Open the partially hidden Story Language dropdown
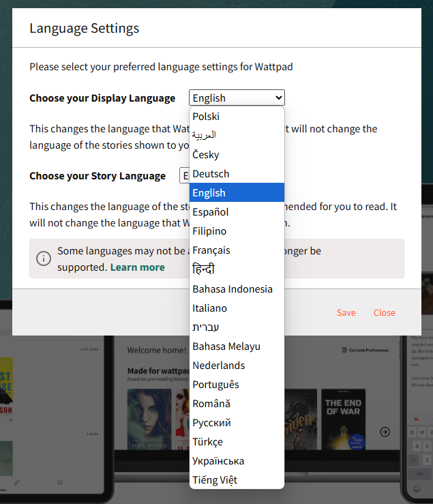This screenshot has width=433, height=504. 185,175
